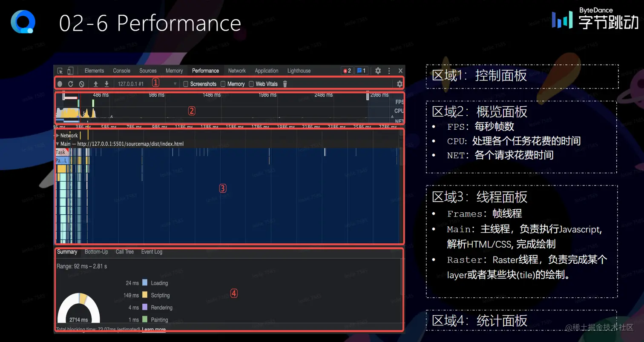Switch to the Application tab
644x342 pixels.
[x=267, y=71]
